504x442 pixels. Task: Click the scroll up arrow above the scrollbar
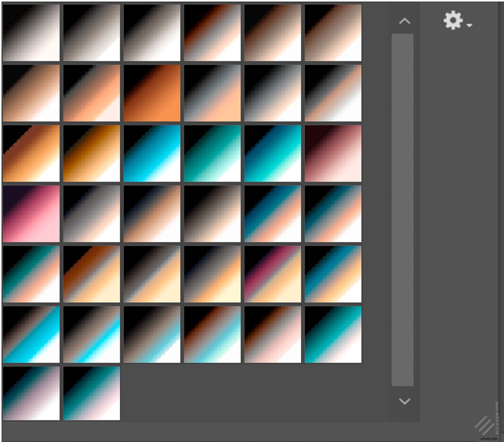pyautogui.click(x=404, y=21)
